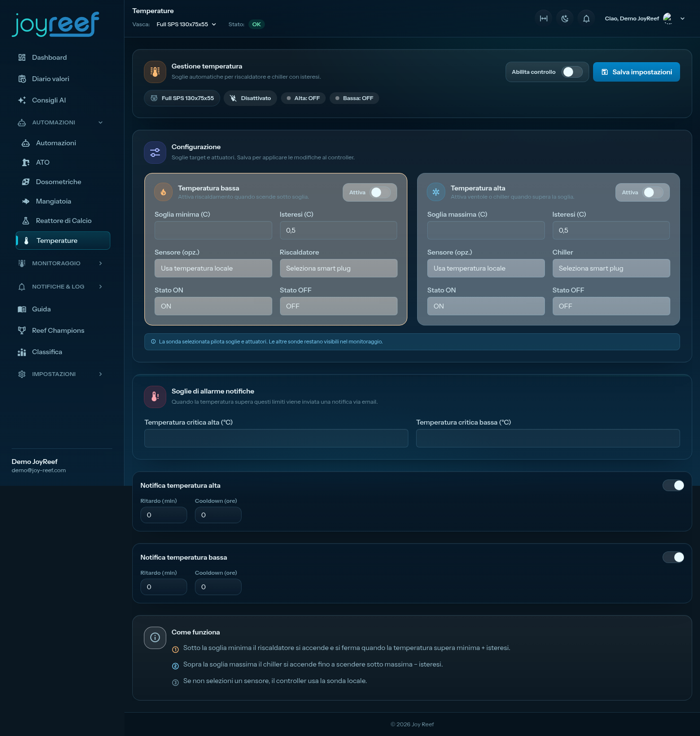Click the Temperatura critica alta input
The height and width of the screenshot is (736, 700).
click(276, 438)
